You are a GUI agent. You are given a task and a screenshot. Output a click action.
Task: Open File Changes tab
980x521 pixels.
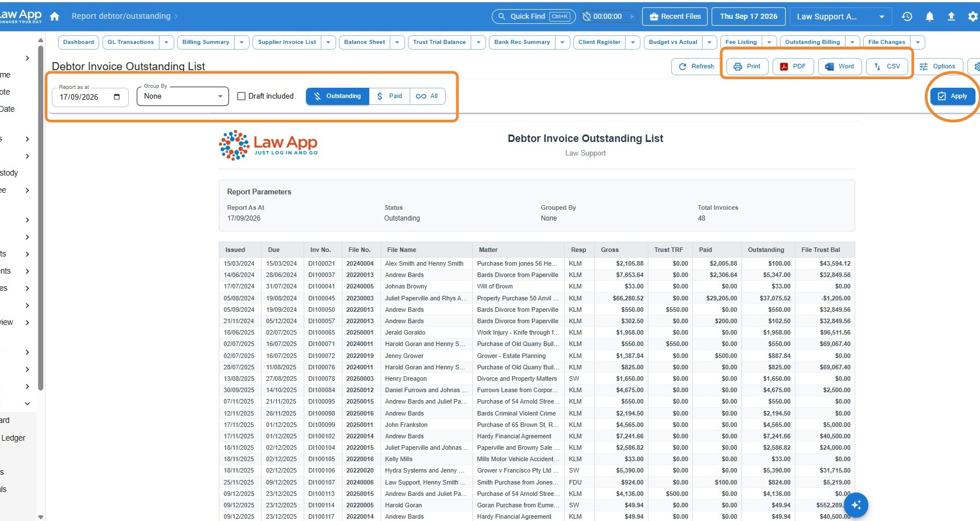click(887, 42)
